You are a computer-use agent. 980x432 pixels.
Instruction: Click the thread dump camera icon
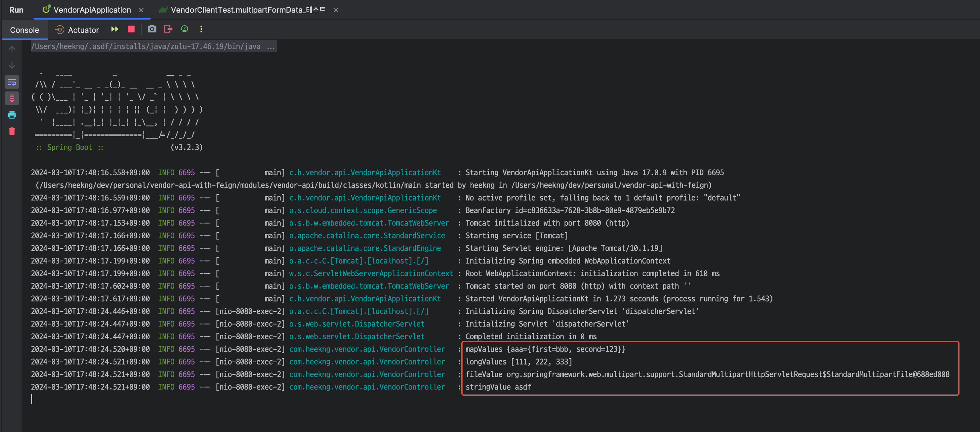tap(152, 29)
